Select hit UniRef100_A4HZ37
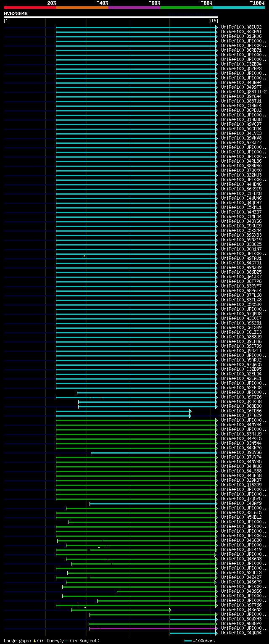The image size is (269, 644). tap(241, 212)
